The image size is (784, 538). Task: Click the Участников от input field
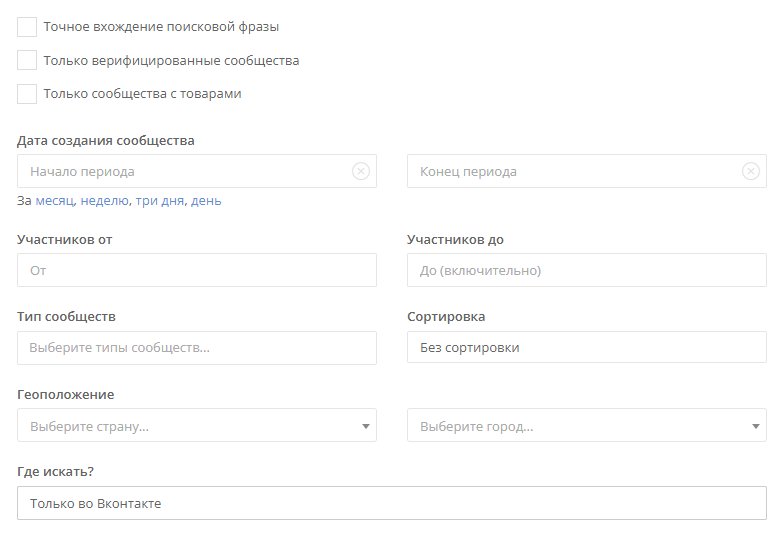pyautogui.click(x=197, y=270)
